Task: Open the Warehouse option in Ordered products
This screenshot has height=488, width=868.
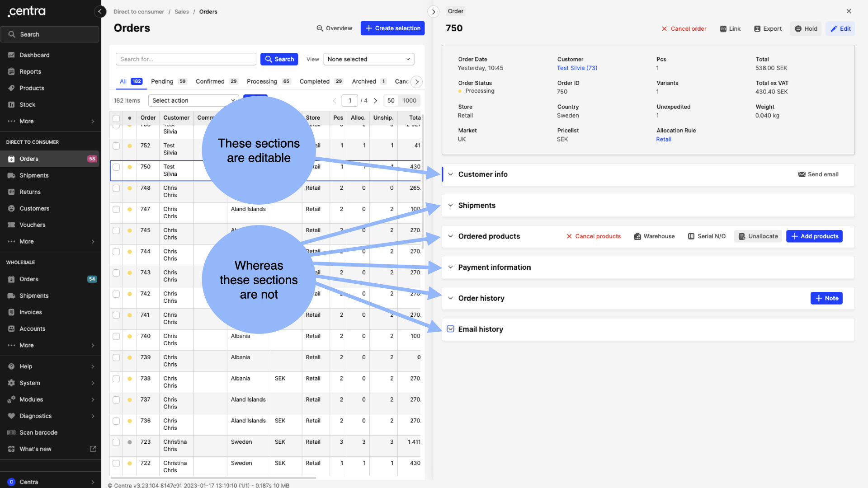Action: tap(654, 236)
